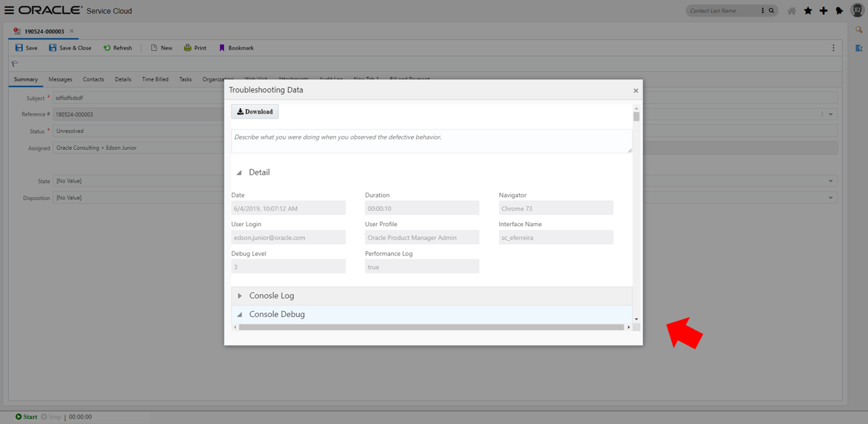Open the Contacts tab
Viewport: 868px width, 424px height.
pyautogui.click(x=94, y=79)
